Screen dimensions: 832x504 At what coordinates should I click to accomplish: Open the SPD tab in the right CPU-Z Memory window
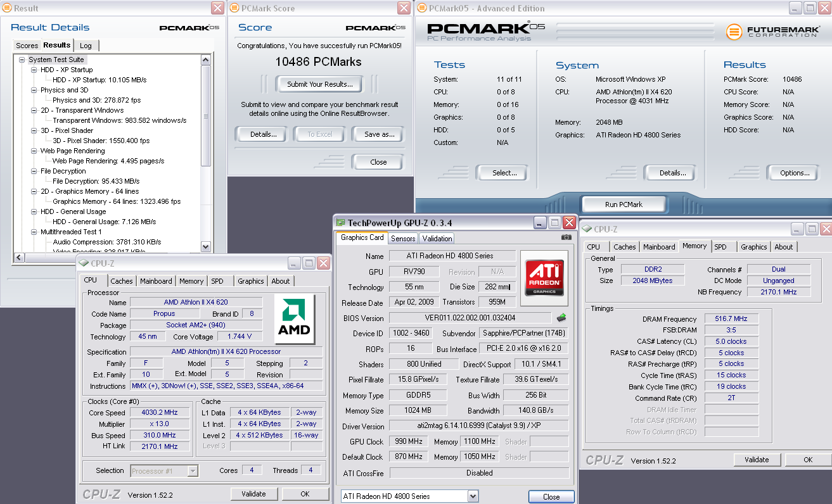[x=720, y=247]
